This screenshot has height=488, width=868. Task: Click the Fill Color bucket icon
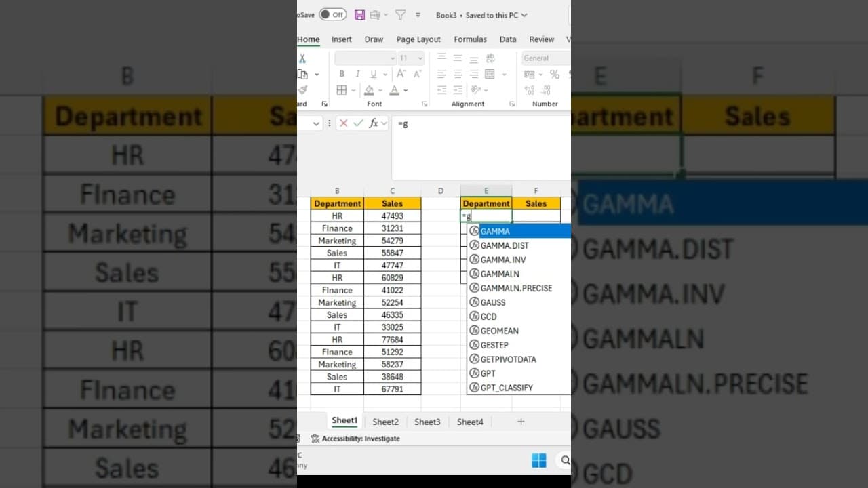coord(369,90)
